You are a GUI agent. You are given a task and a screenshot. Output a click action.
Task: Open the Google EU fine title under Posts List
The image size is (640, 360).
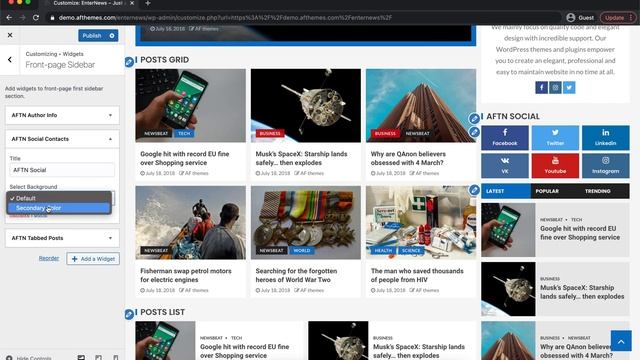(244, 351)
